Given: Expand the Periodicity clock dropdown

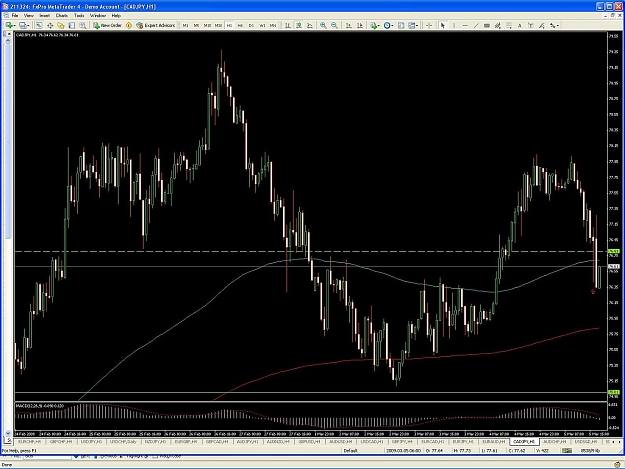Looking at the screenshot, I should tap(388, 25).
